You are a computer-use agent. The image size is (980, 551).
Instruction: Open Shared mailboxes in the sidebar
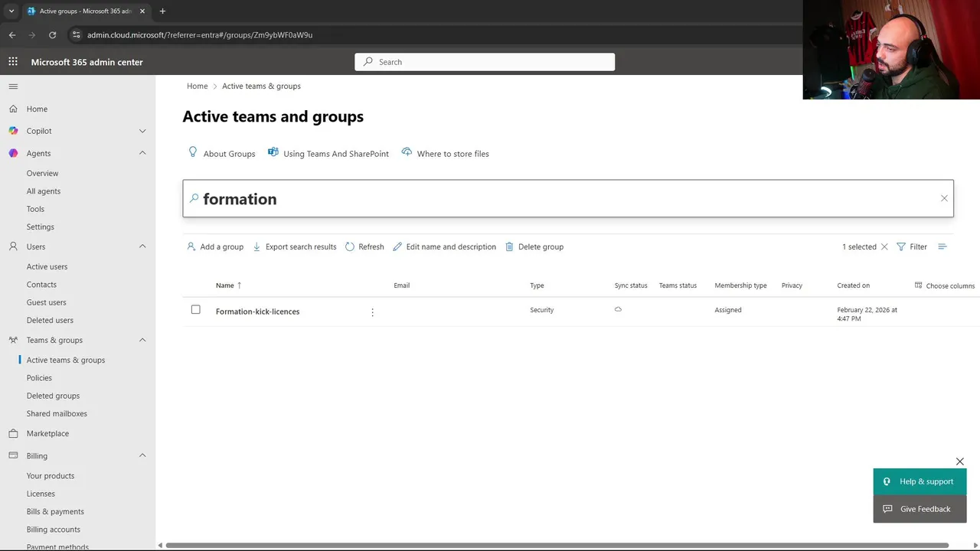(57, 413)
